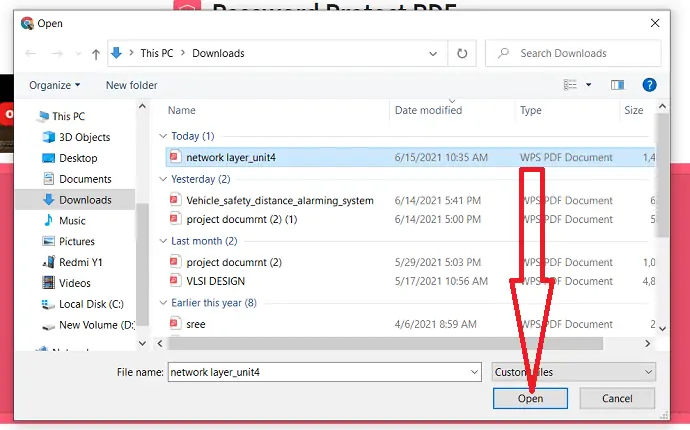Click the blue Help icon
Viewport: 690px width, 430px height.
click(649, 85)
